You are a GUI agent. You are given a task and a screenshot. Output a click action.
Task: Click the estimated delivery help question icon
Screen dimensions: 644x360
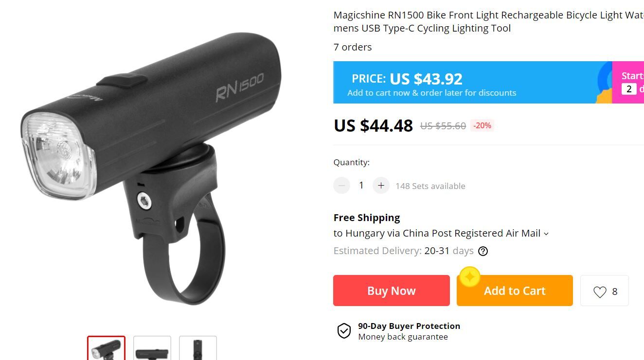483,251
